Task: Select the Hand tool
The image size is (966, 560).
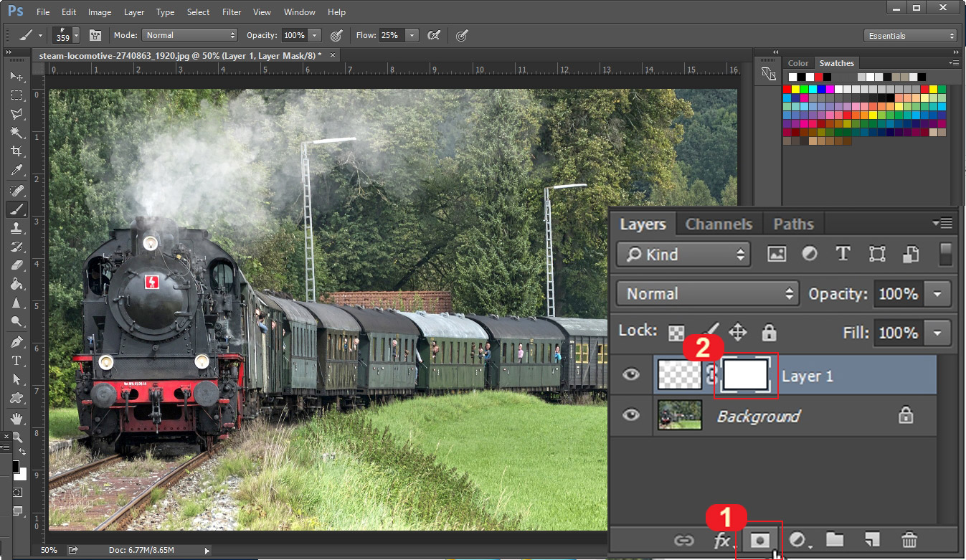Action: click(16, 419)
